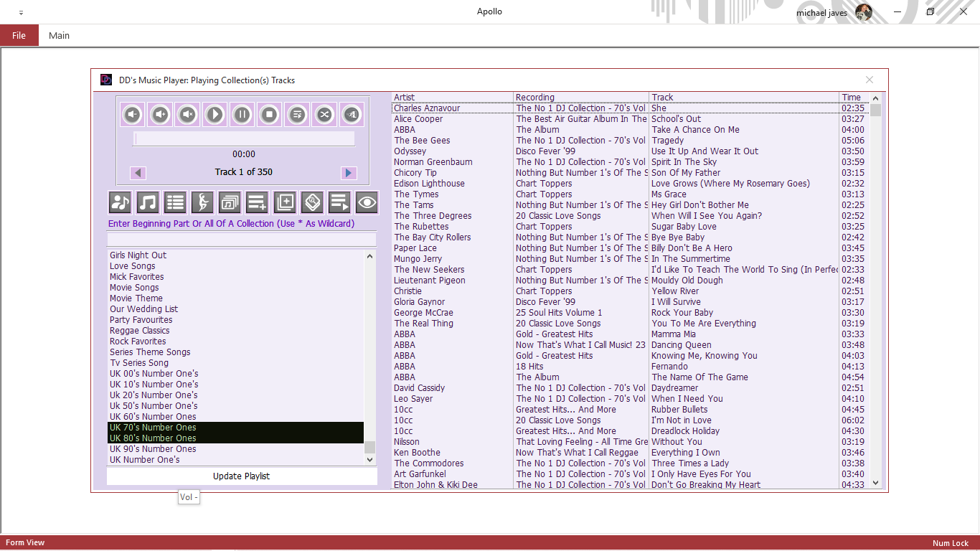Restore down the Apollo window
This screenshot has width=980, height=551.
click(x=930, y=11)
